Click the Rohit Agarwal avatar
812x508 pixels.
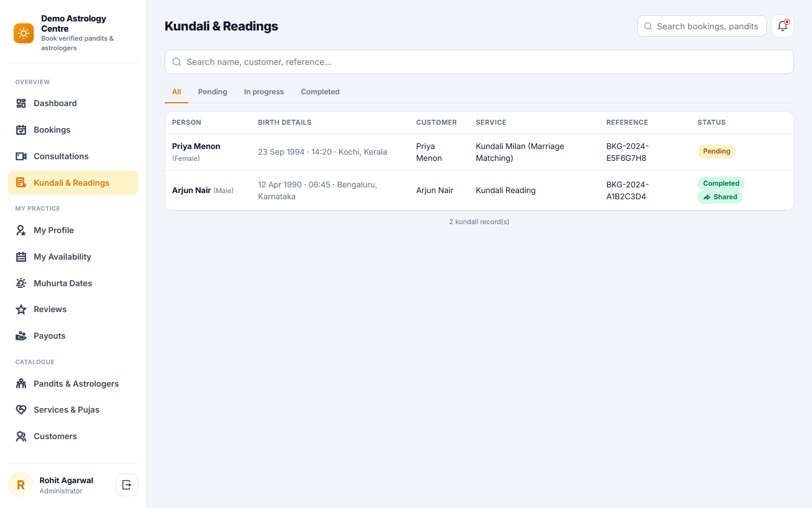point(21,485)
